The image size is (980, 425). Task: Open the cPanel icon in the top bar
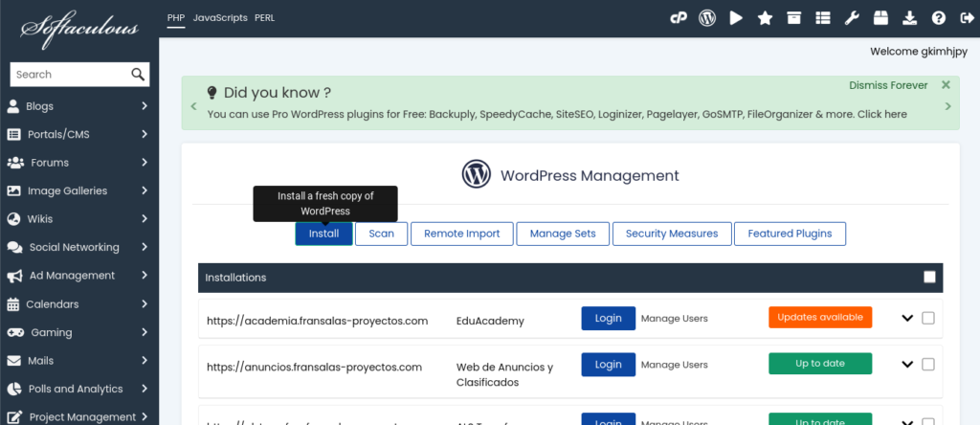point(679,18)
